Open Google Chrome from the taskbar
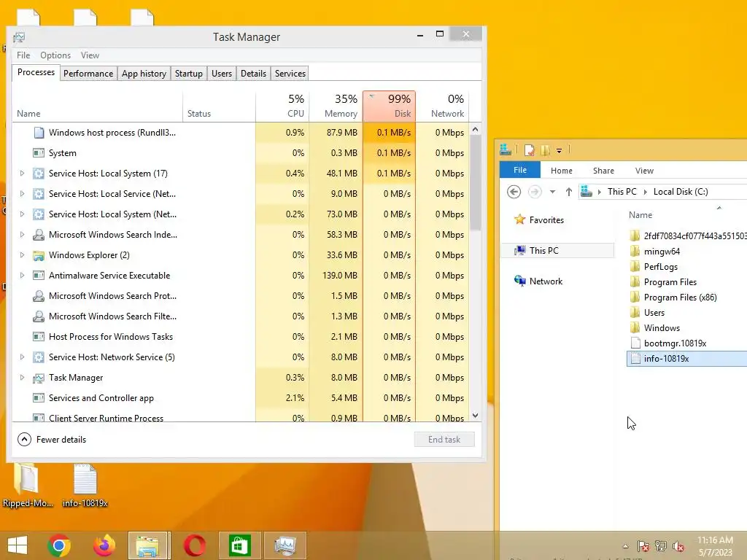The width and height of the screenshot is (747, 560). click(59, 545)
